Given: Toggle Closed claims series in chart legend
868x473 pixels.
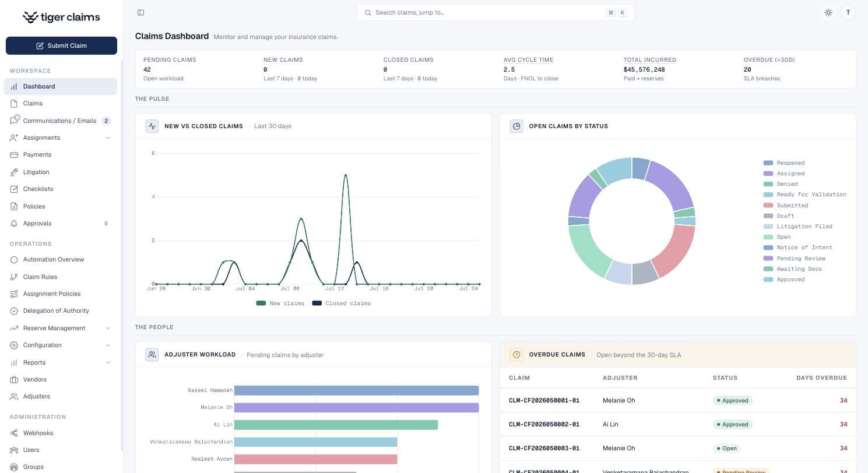Looking at the screenshot, I should pyautogui.click(x=342, y=303).
